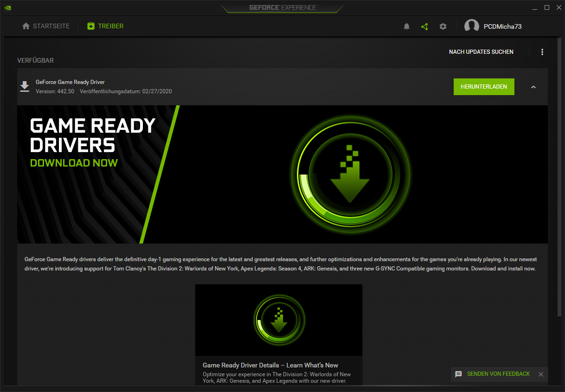Click the download arrow icon beside driver name
The width and height of the screenshot is (565, 392).
click(x=25, y=87)
